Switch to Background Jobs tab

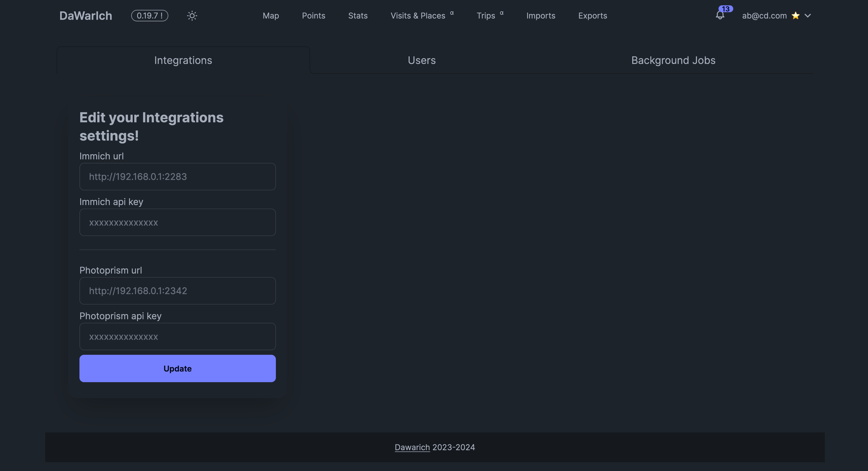673,60
